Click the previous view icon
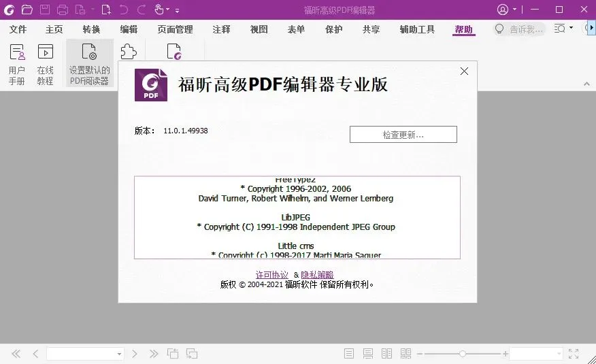This screenshot has width=596, height=364. (x=173, y=354)
